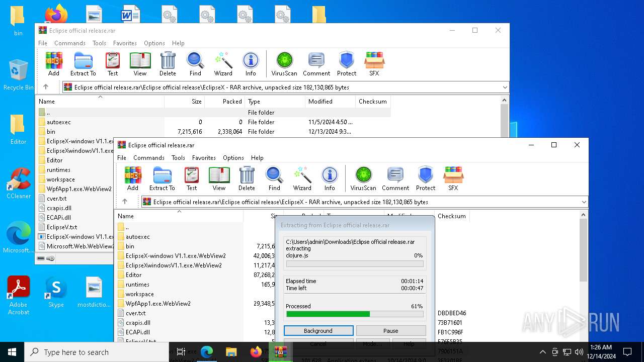This screenshot has height=362, width=644.
Task: Sort by Name column in front WinRAR window
Action: 179,216
